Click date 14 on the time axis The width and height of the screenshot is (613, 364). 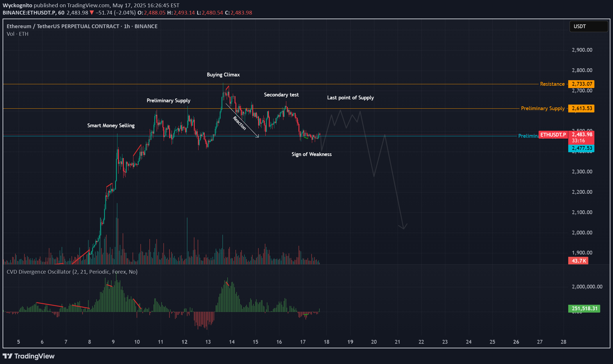[232, 342]
